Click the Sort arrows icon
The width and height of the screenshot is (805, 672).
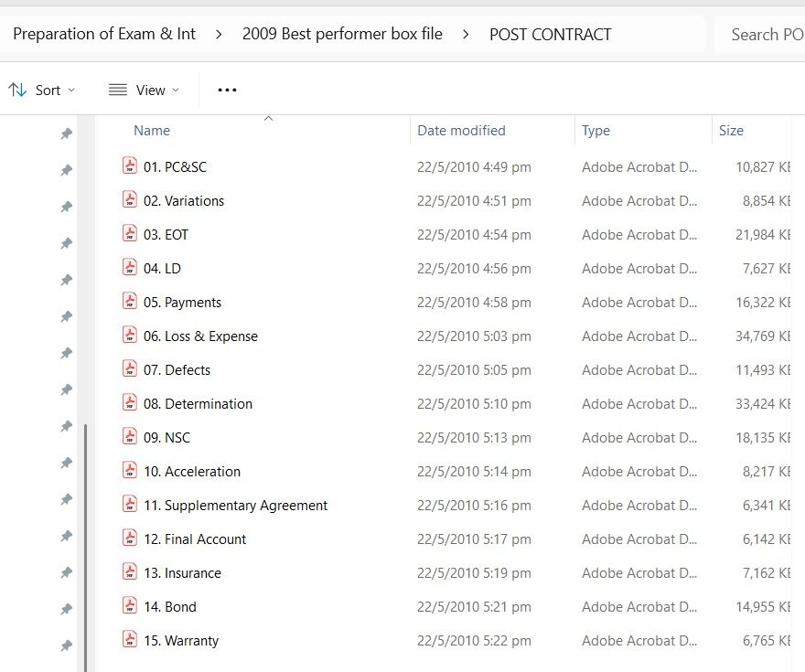click(17, 90)
